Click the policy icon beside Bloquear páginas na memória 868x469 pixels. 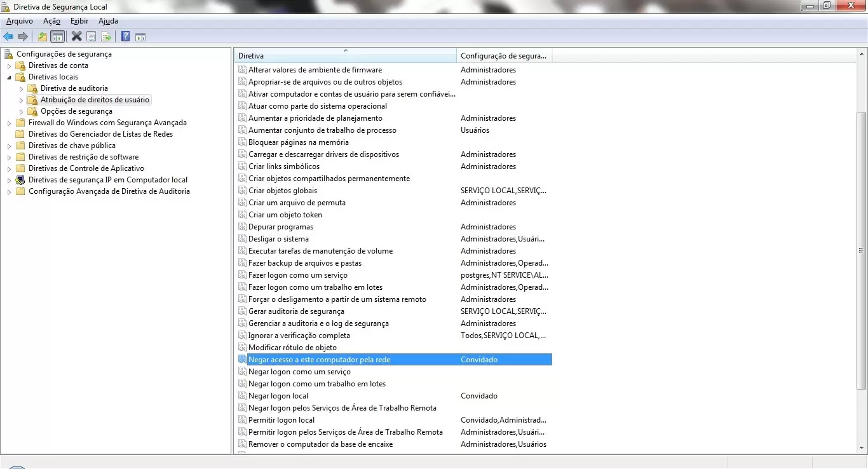point(242,142)
